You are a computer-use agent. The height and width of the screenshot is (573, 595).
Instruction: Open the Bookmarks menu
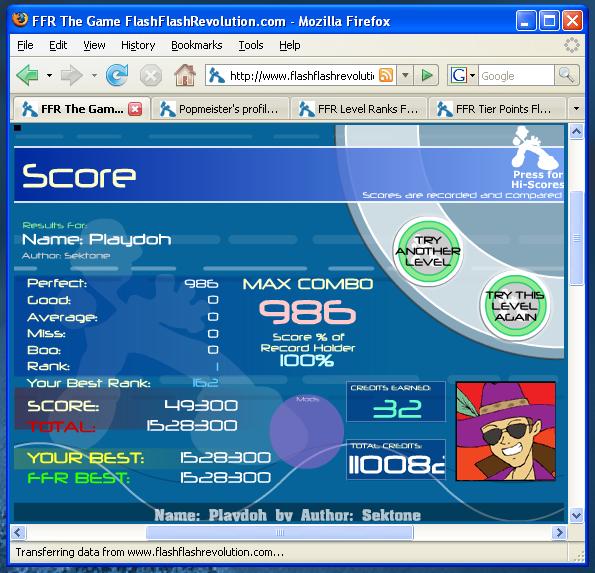tap(197, 45)
